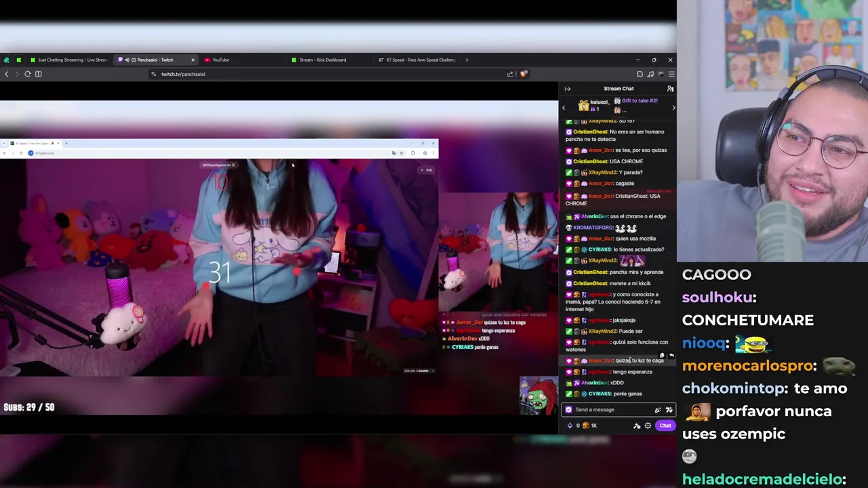868x488 pixels.
Task: Open the chat community users list icon
Action: click(x=670, y=89)
